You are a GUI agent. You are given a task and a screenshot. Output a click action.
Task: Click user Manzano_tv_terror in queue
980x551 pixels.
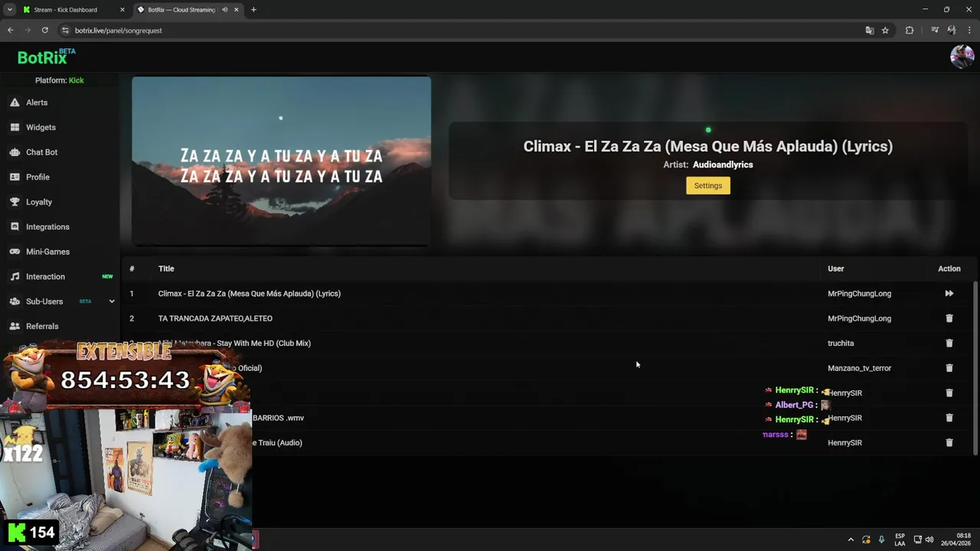[859, 368]
